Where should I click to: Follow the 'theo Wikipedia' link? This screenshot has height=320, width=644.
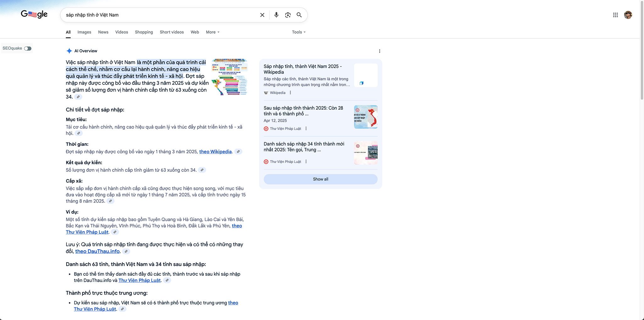[x=215, y=152]
